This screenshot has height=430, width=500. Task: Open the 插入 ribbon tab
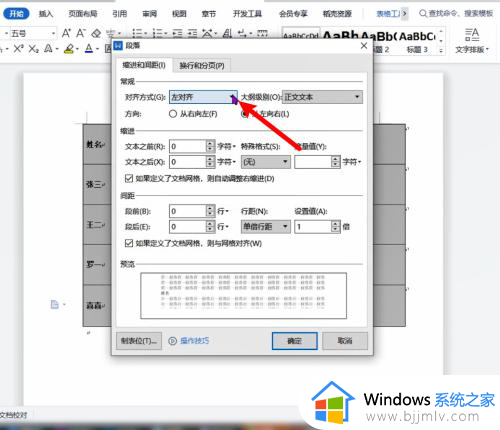pos(46,14)
